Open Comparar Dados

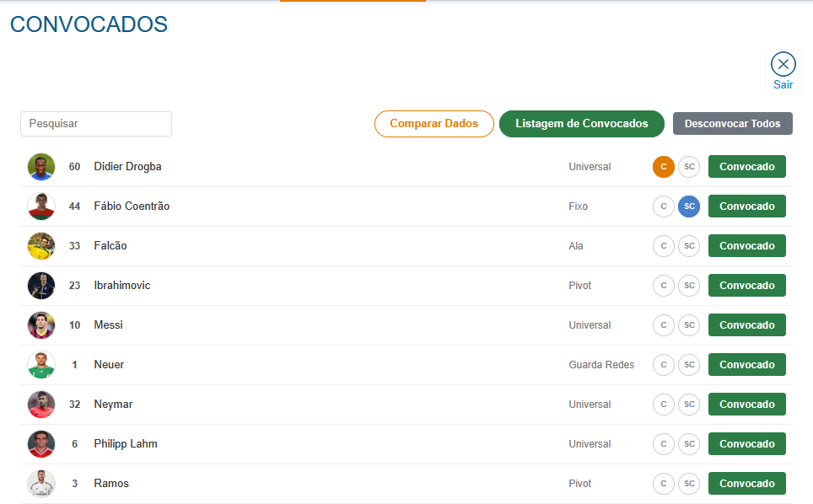434,124
